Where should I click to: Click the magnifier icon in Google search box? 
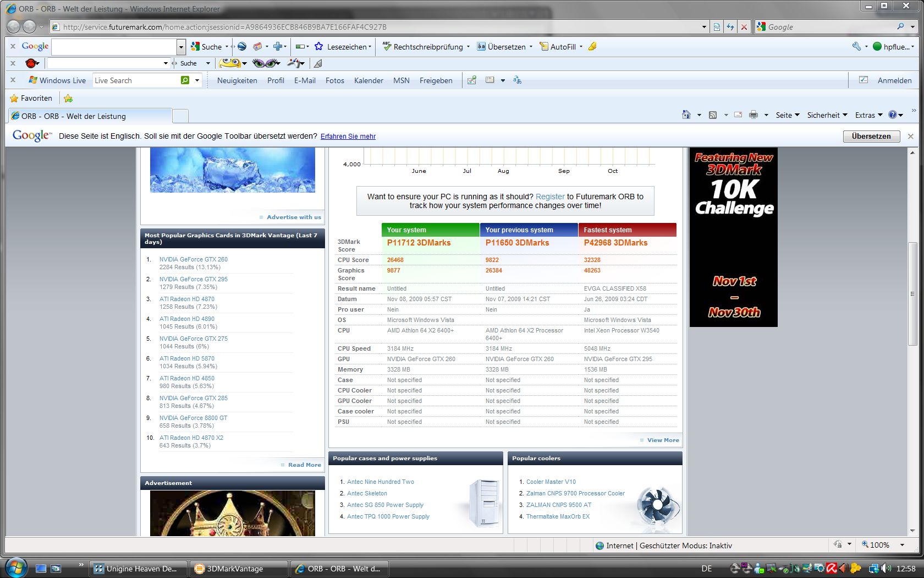[x=900, y=26]
